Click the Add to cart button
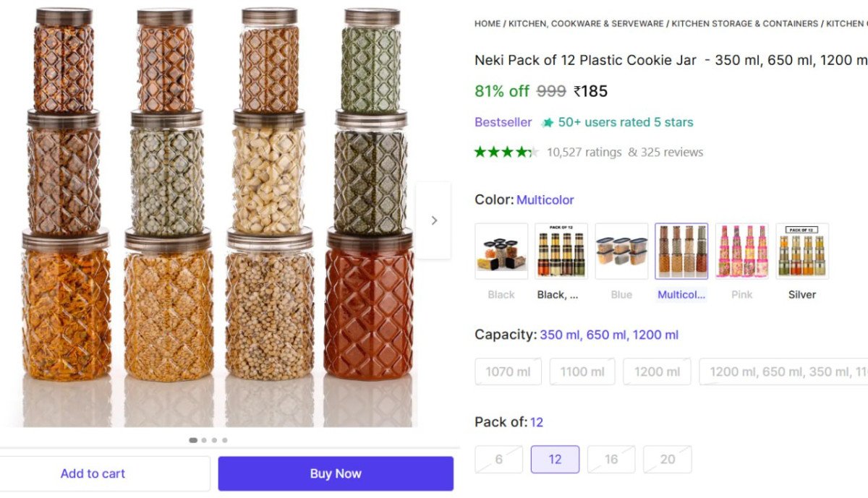Viewport: 868px width, 498px height. 93,474
